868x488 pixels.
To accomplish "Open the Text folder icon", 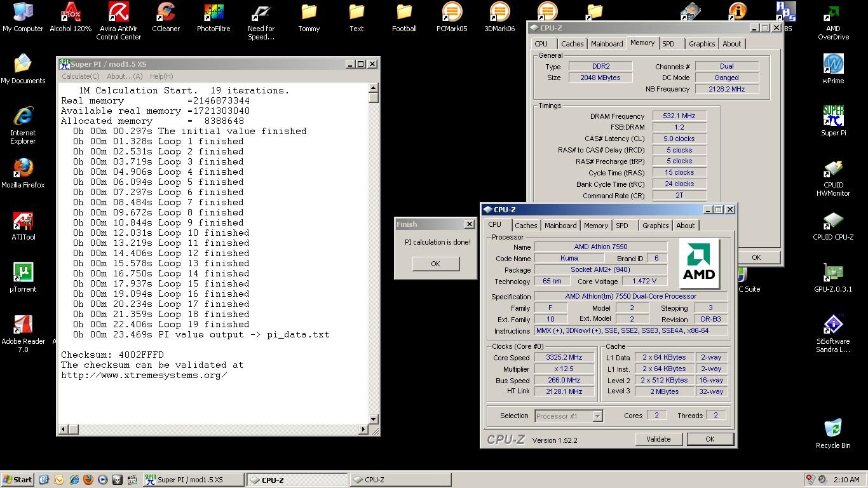I will click(356, 17).
